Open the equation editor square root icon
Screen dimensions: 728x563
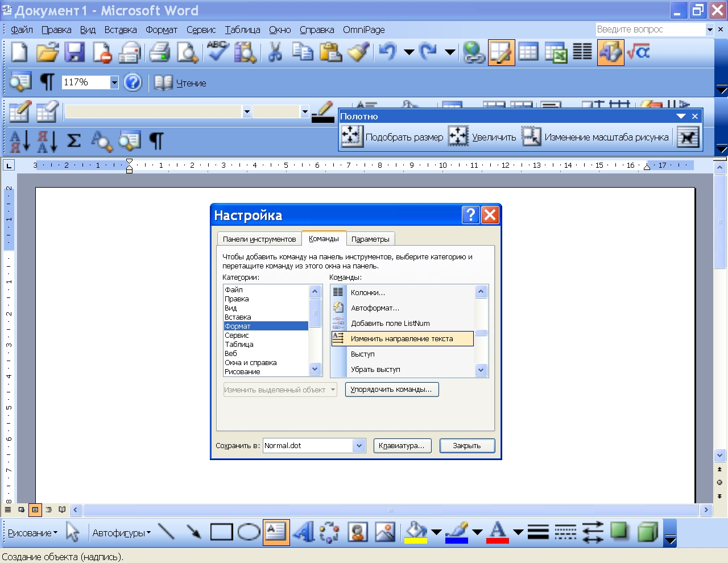[x=638, y=53]
